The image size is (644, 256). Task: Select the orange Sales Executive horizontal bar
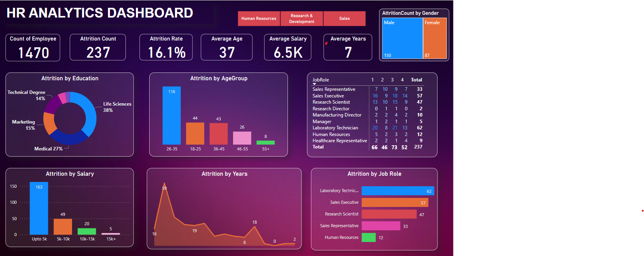point(394,202)
